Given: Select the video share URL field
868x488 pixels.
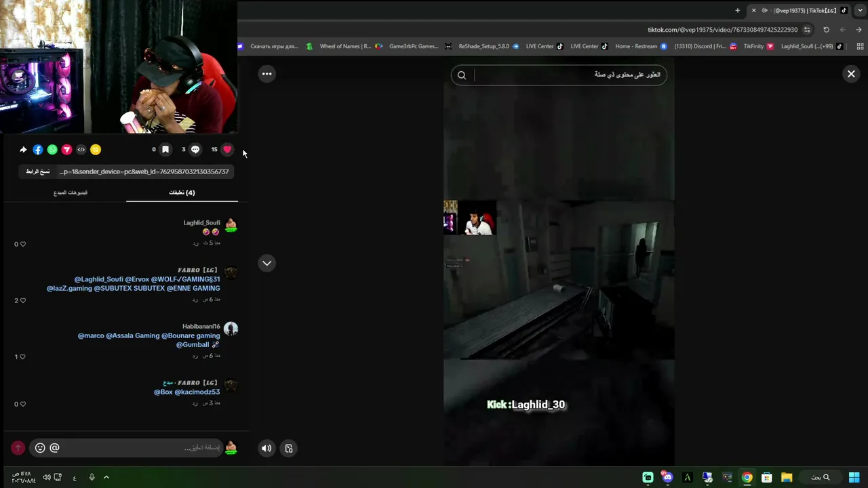Looking at the screenshot, I should pos(144,171).
